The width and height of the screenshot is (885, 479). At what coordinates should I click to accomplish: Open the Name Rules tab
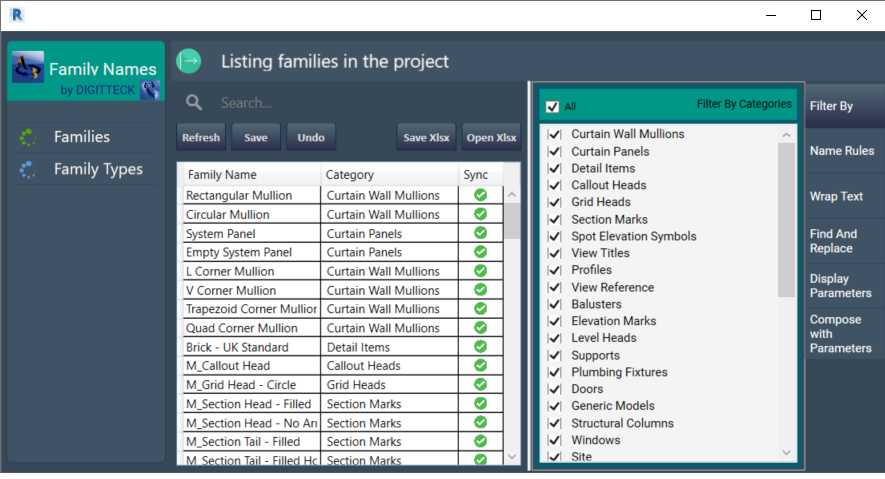click(842, 151)
